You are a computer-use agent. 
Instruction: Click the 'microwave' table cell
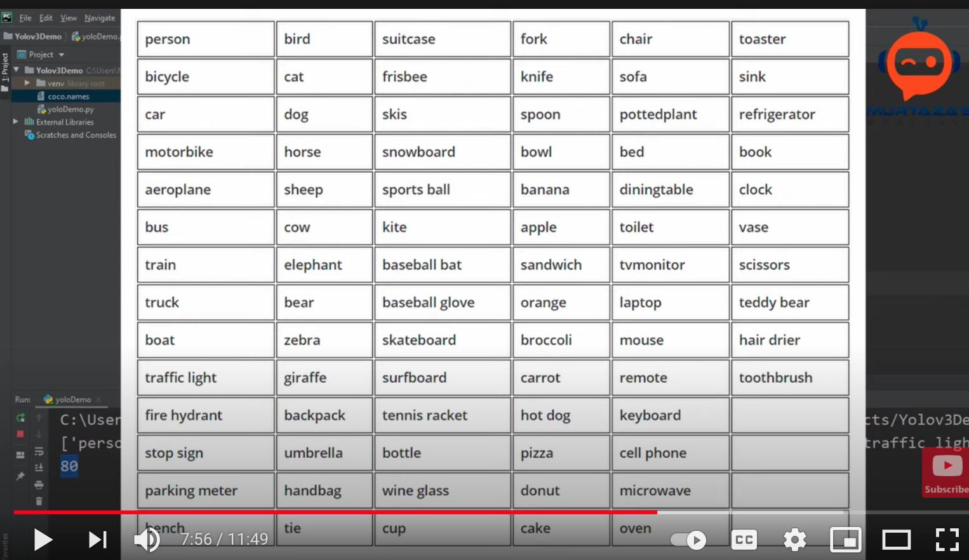(671, 490)
